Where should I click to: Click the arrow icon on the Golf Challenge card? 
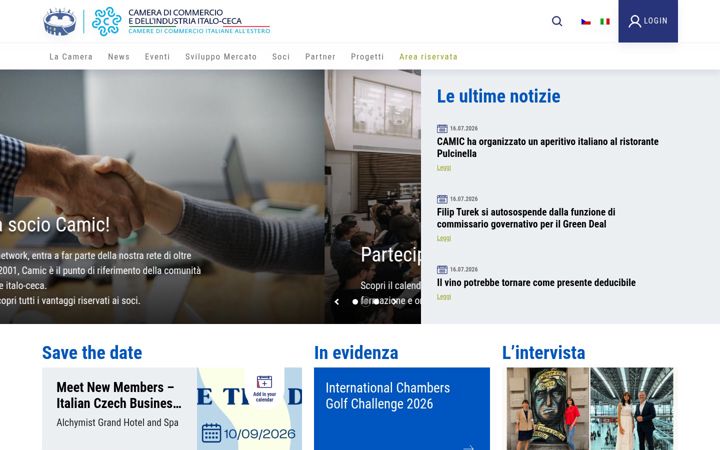point(469,447)
